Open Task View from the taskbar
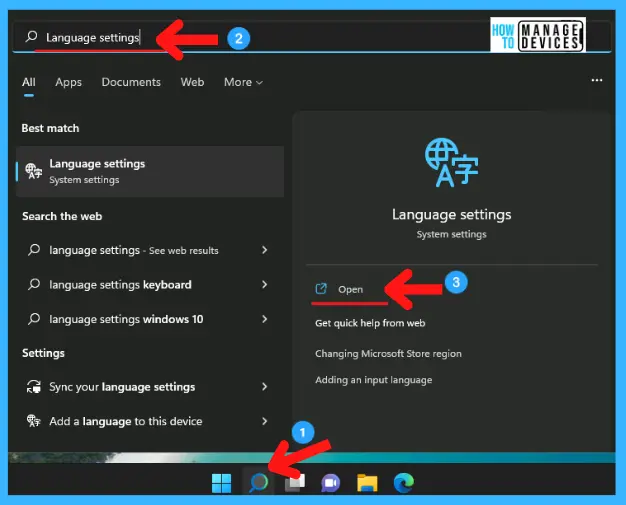This screenshot has height=505, width=626. [295, 483]
